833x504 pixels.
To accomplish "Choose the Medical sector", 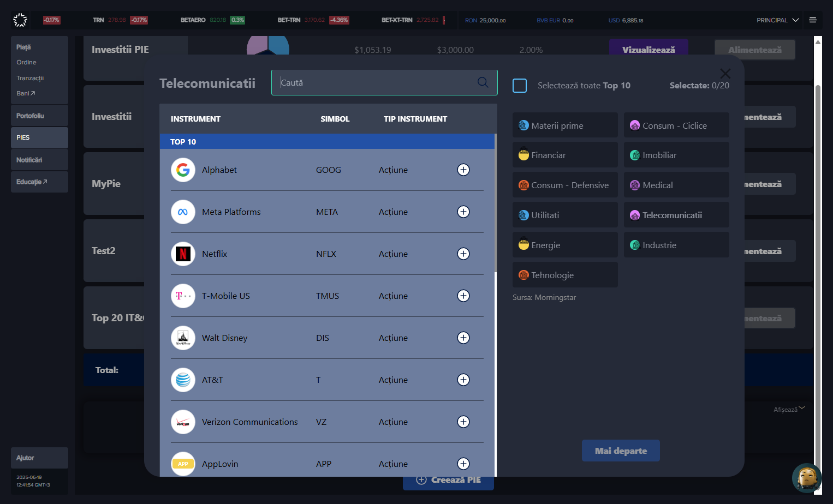I will (676, 185).
